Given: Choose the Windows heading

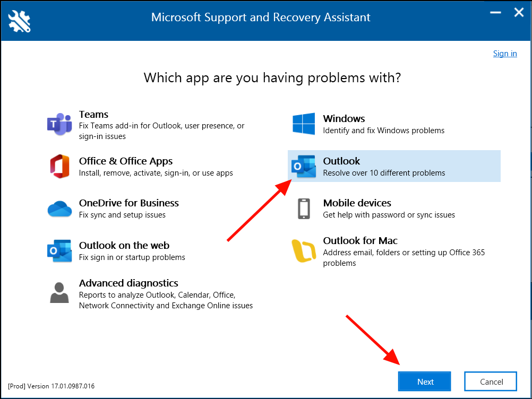Looking at the screenshot, I should pyautogui.click(x=344, y=119).
